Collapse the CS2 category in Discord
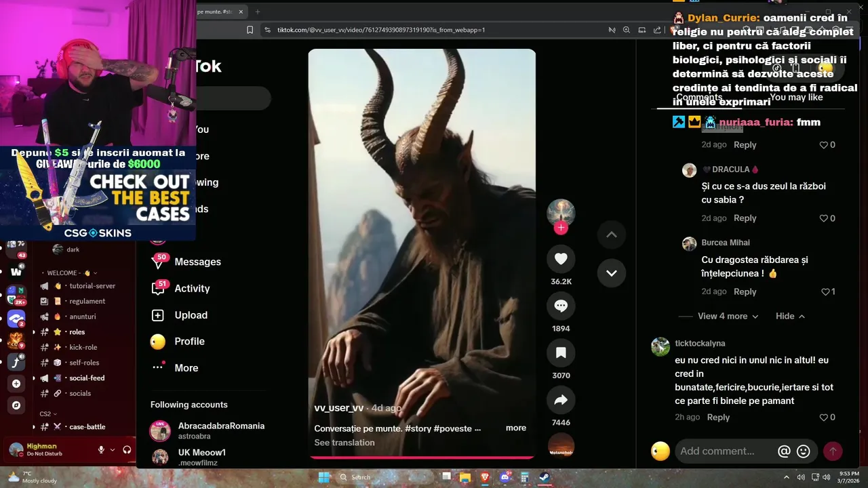This screenshot has height=488, width=868. pyautogui.click(x=47, y=413)
